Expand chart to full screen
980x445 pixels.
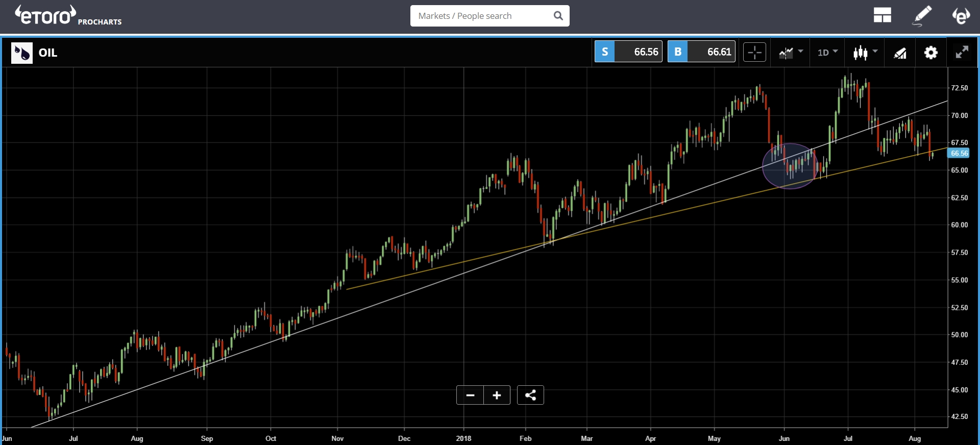[x=962, y=52]
